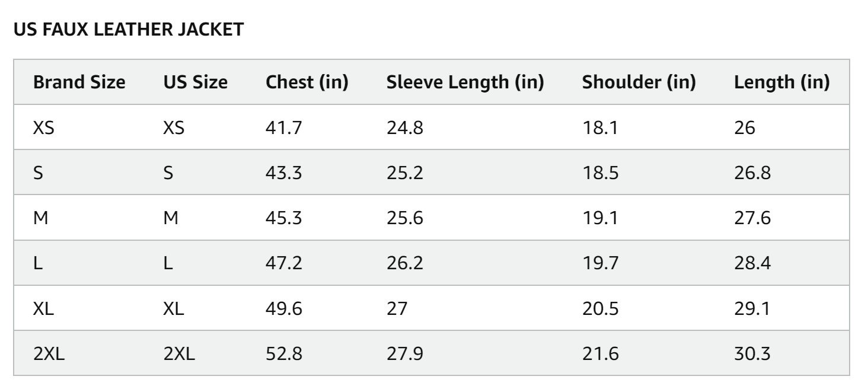Click the Sleeve Length (in) header
This screenshot has width=868, height=392.
[x=465, y=82]
